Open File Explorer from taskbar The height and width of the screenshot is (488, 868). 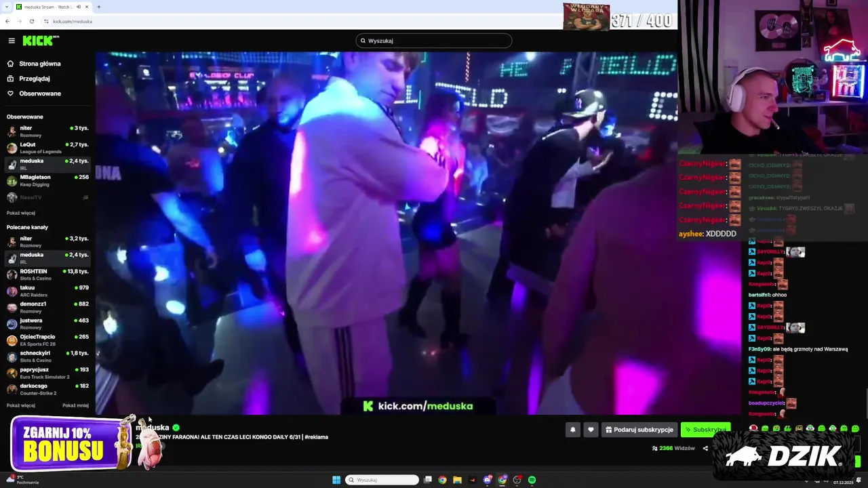tap(458, 480)
